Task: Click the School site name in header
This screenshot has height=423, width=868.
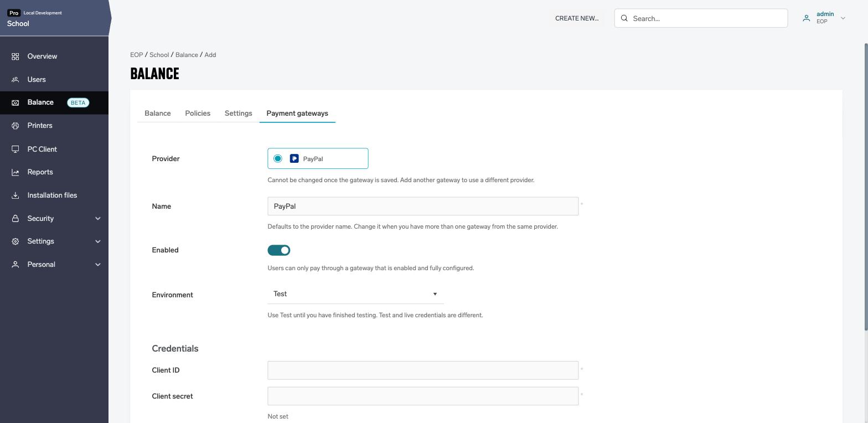Action: 18,24
